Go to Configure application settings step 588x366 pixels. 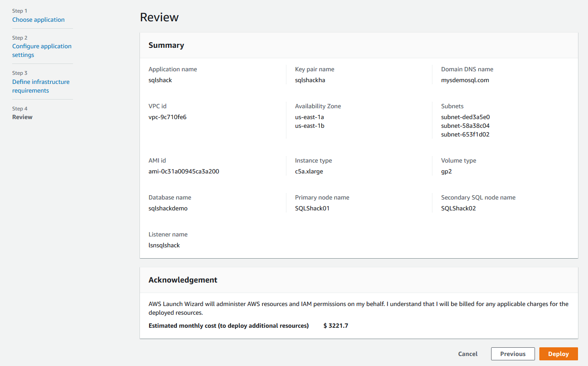point(42,50)
